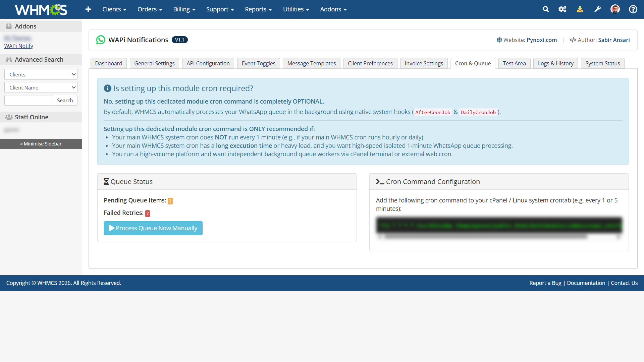Click the code icon beside Author
Viewport: 644px width, 362px height.
[x=573, y=40]
